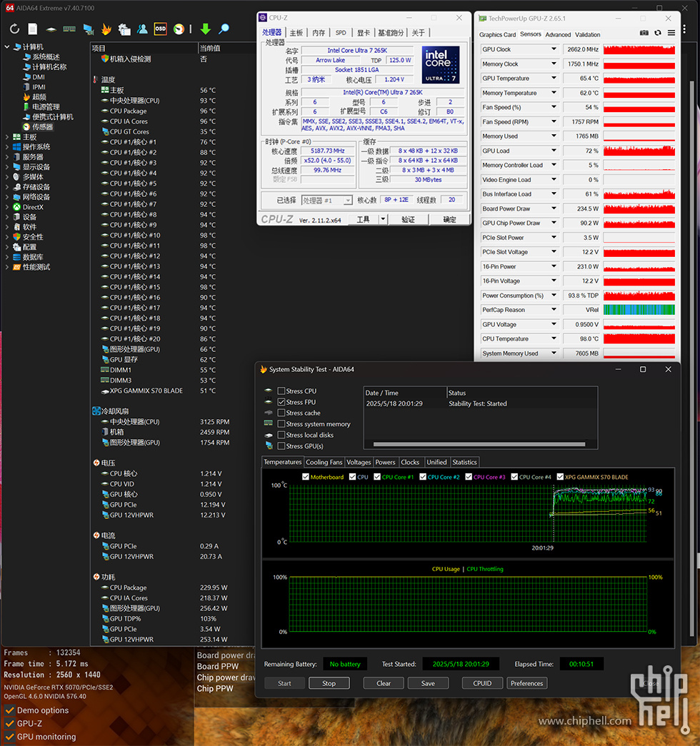The height and width of the screenshot is (746, 700).
Task: Enable the Stress GPU(s) checkbox
Action: click(x=281, y=445)
